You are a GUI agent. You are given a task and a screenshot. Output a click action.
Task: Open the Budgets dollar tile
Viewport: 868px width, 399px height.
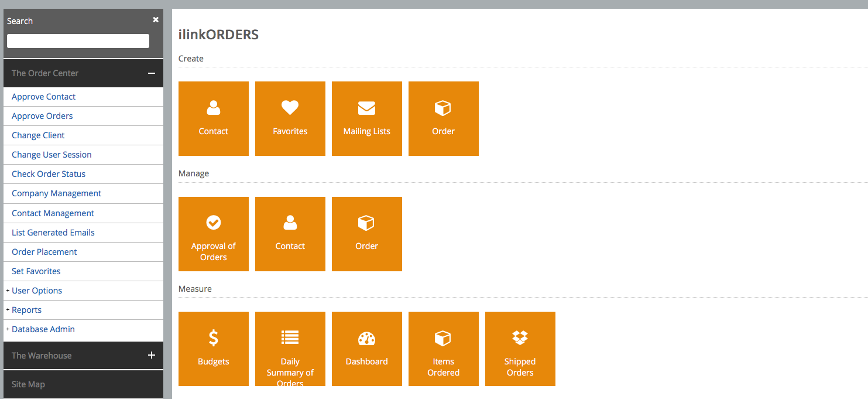coord(214,349)
